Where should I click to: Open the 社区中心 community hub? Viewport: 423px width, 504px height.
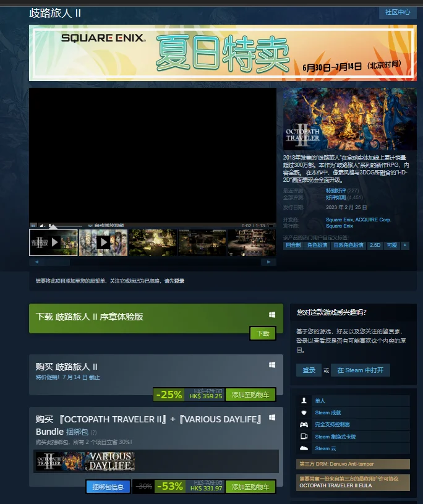(x=398, y=12)
